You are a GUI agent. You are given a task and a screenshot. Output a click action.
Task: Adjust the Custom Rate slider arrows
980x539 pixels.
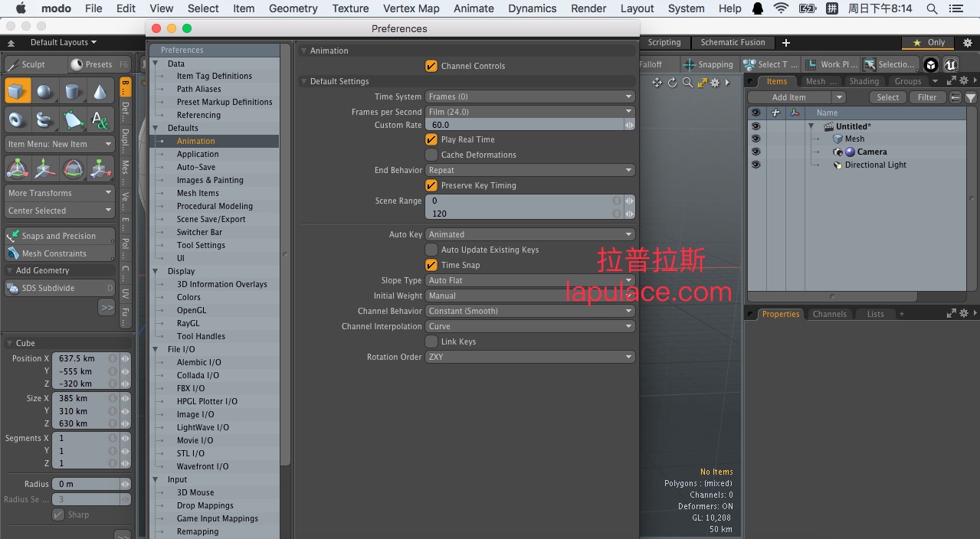click(630, 125)
